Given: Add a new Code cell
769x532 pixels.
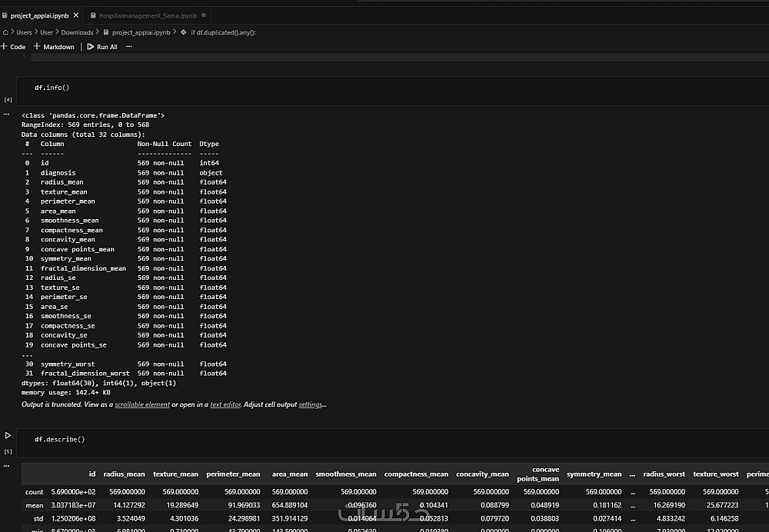Looking at the screenshot, I should tap(13, 47).
